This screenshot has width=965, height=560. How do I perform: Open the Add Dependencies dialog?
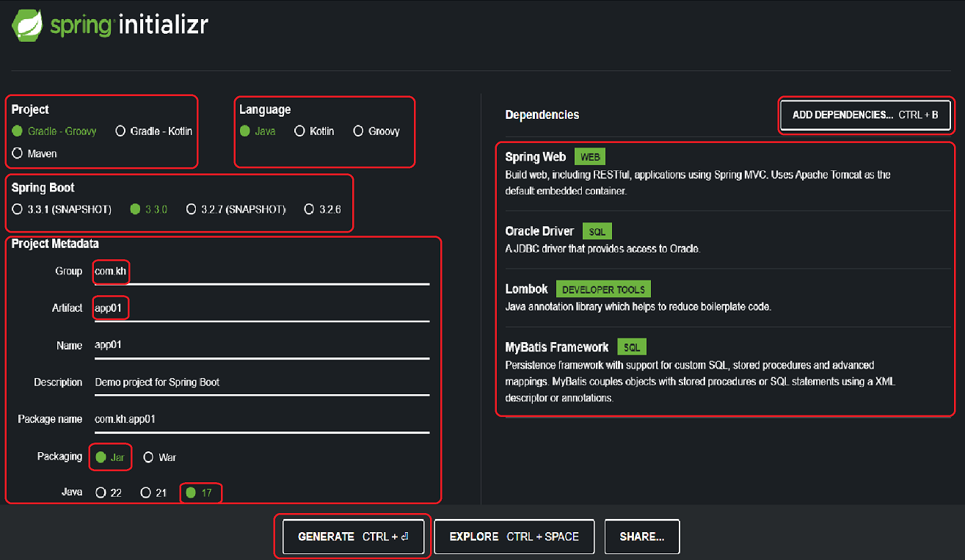865,115
